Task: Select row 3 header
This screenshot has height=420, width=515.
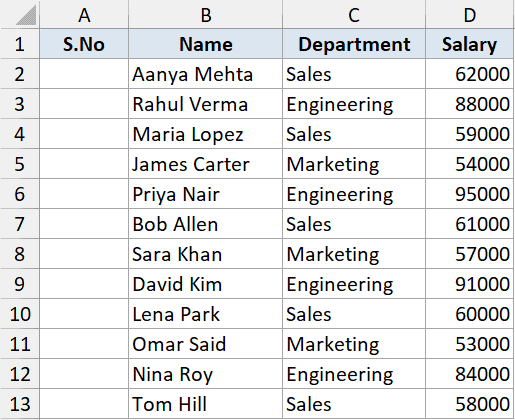Action: coord(20,104)
